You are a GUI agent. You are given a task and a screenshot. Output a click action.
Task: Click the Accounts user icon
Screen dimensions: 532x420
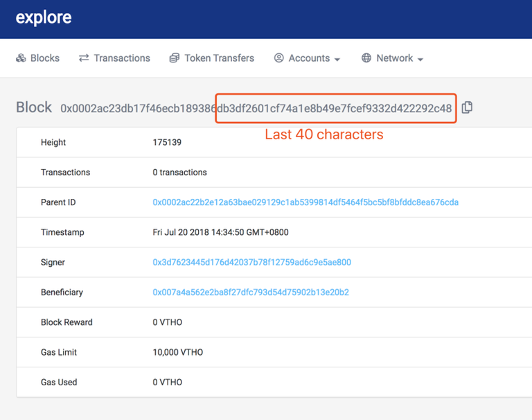279,58
